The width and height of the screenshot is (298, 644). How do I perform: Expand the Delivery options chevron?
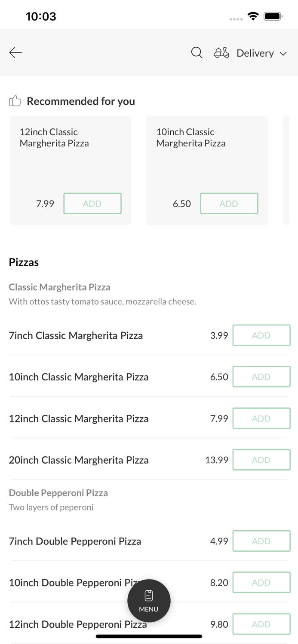tap(284, 54)
